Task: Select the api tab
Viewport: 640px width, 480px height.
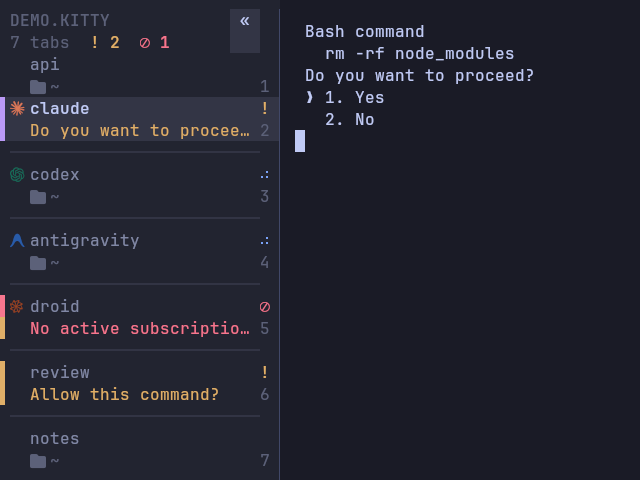Action: [x=140, y=75]
